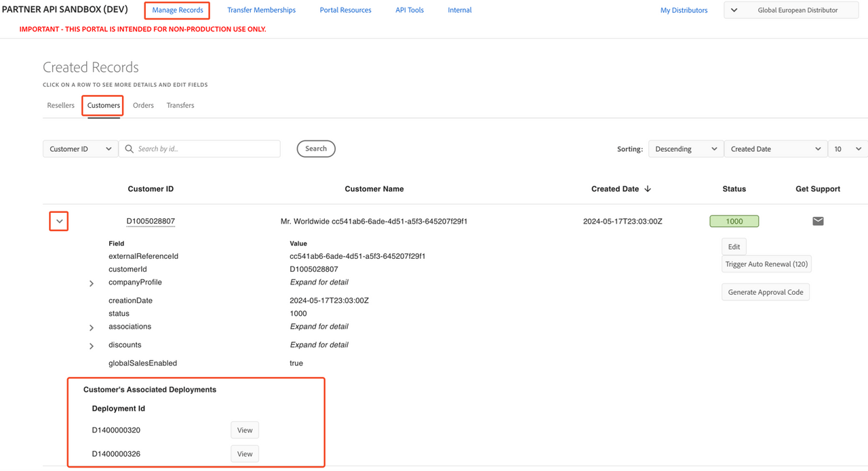Screen dimensions: 868x471
Task: Collapse the D1005028807 customer row
Action: (59, 221)
